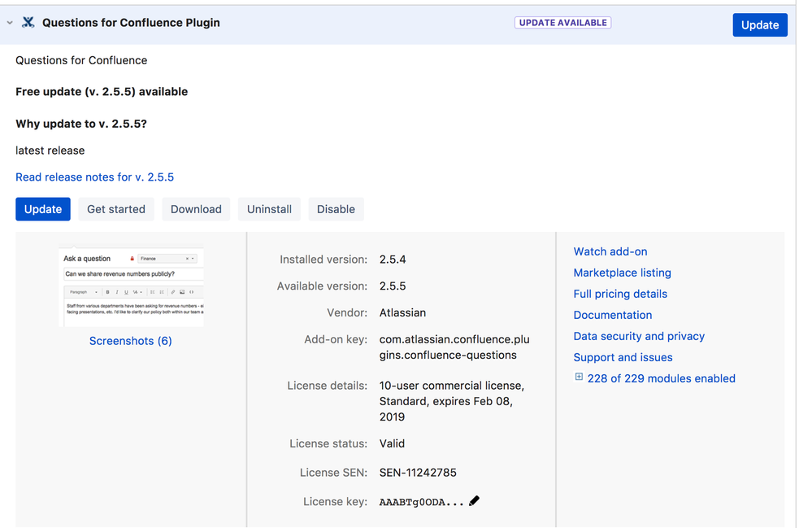Screen dimensions: 812x528
Task: Click the Installed version label
Action: pyautogui.click(x=323, y=260)
